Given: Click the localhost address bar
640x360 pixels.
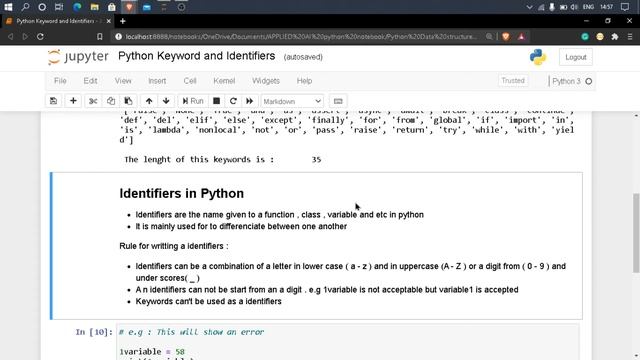Looking at the screenshot, I should [x=301, y=37].
